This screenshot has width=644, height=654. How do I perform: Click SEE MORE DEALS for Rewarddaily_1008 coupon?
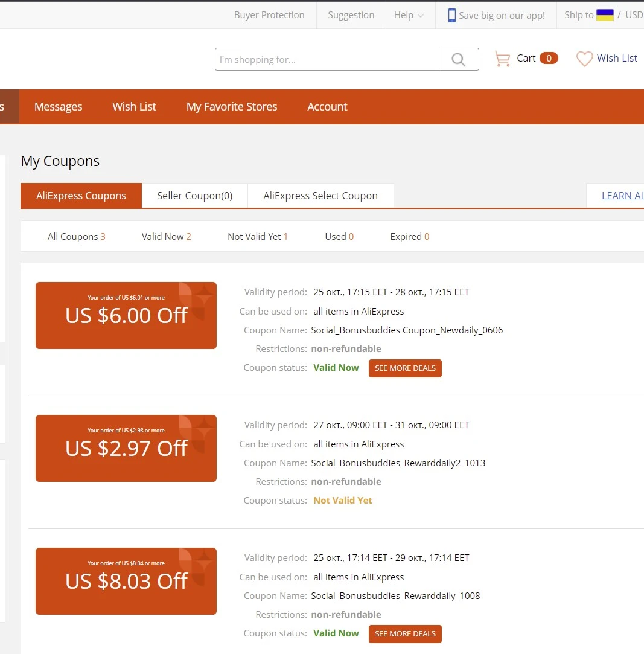click(405, 634)
